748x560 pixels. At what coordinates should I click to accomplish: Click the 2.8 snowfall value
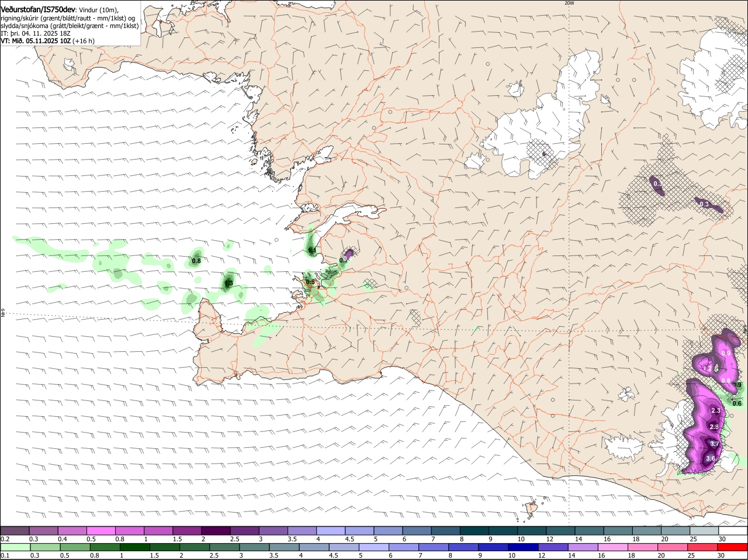714,427
